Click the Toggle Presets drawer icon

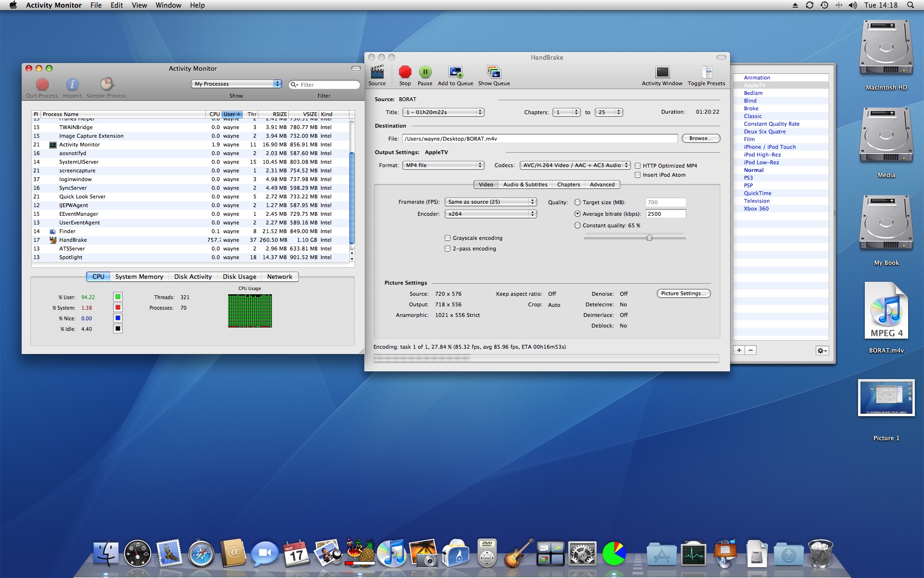(706, 72)
